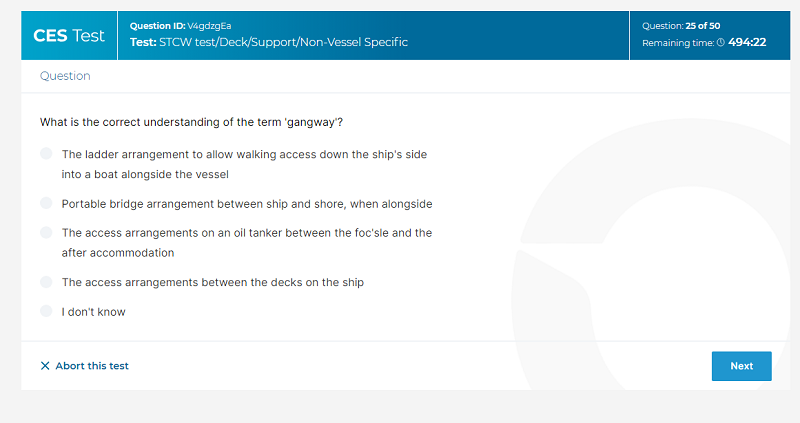
Task: Click the Next button
Action: pyautogui.click(x=741, y=366)
